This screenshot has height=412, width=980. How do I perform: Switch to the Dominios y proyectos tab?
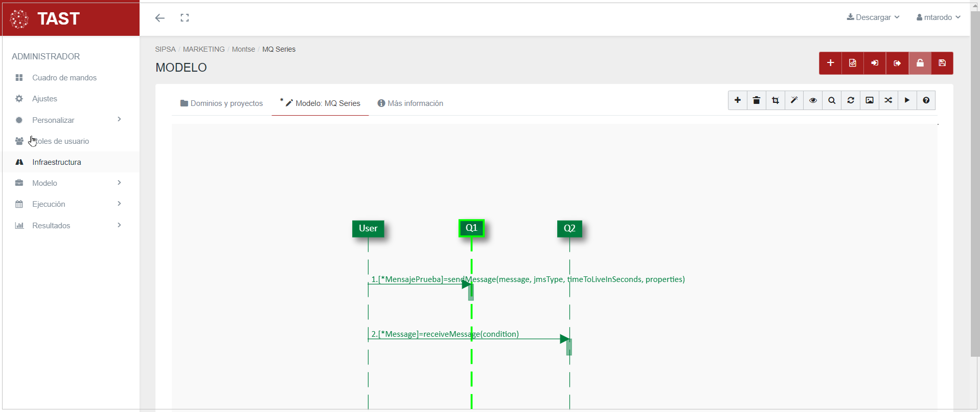(x=221, y=103)
